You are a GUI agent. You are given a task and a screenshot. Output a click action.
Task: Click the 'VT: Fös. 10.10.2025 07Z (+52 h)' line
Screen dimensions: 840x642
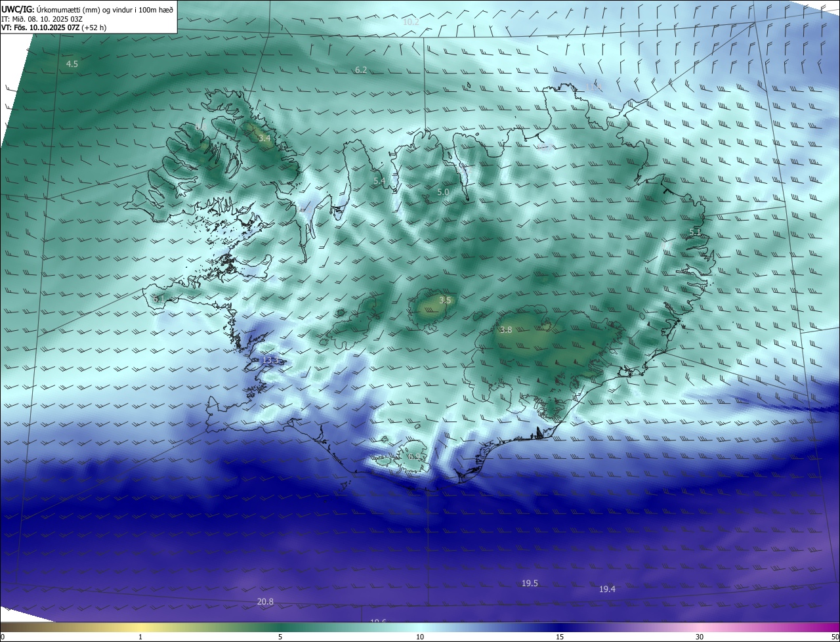tap(54, 28)
